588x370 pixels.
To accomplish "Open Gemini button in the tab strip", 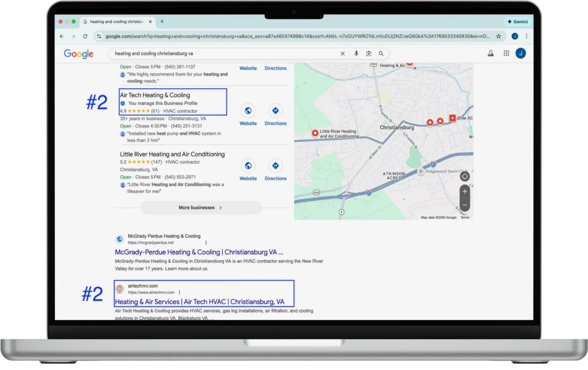I will [x=517, y=22].
